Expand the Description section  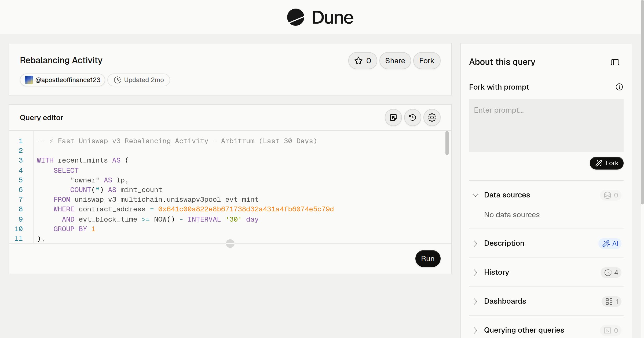click(x=475, y=243)
